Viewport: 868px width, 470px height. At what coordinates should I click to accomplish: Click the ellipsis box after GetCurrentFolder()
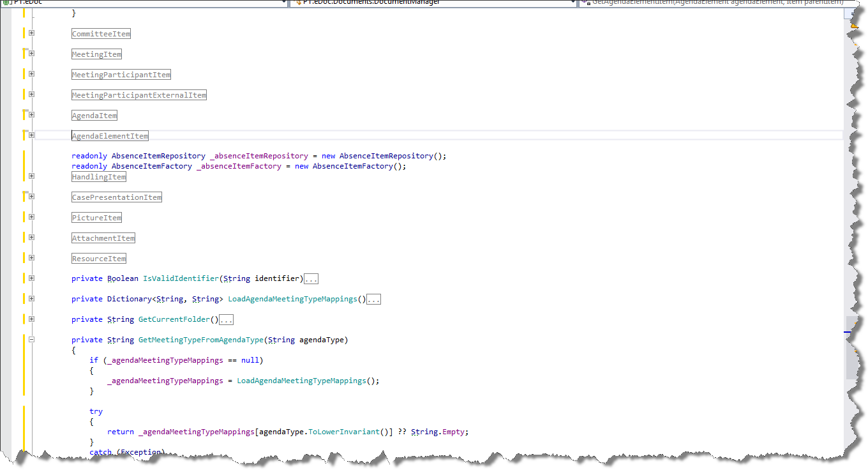[226, 320]
